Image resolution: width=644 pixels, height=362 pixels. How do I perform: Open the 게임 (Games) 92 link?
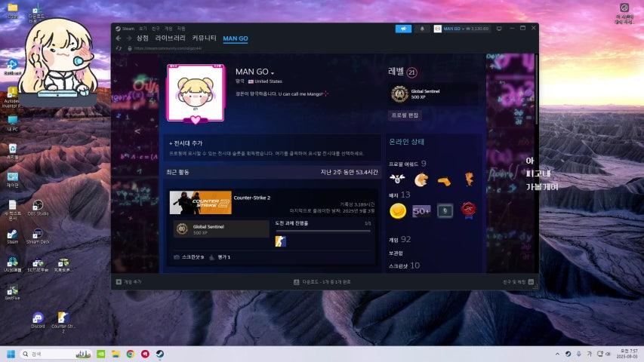pyautogui.click(x=399, y=240)
